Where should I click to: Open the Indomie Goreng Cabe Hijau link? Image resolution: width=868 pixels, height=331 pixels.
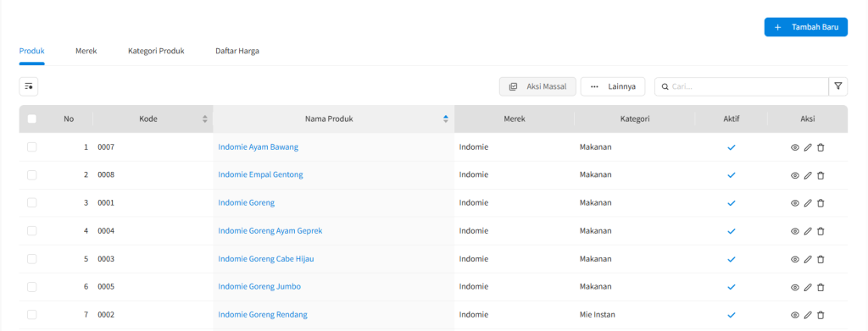[266, 259]
